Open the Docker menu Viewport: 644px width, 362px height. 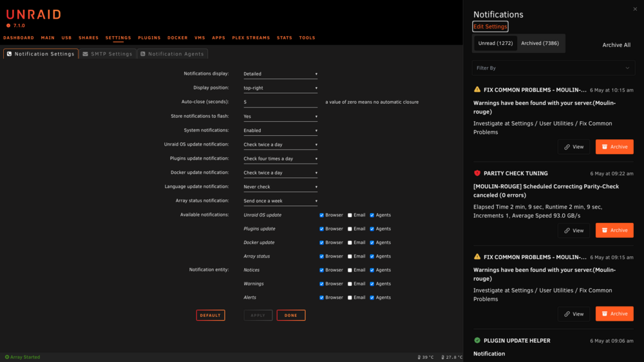[178, 38]
